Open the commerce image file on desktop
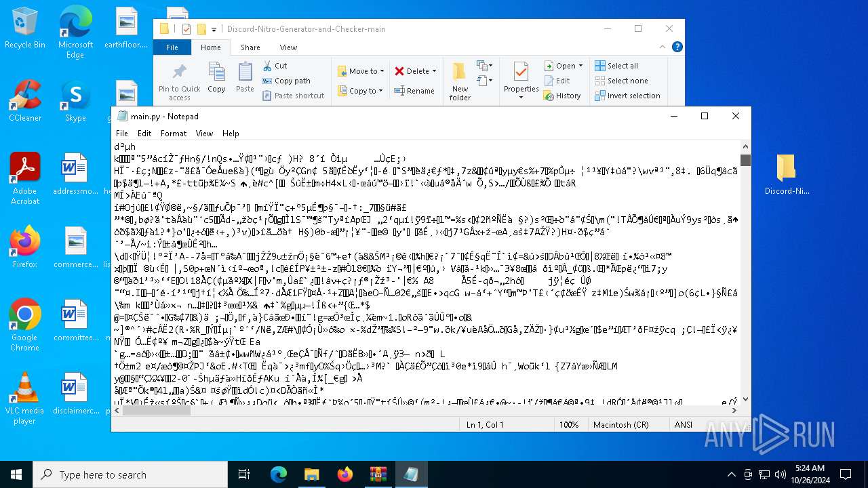Screen dimensions: 868x488 point(75,247)
